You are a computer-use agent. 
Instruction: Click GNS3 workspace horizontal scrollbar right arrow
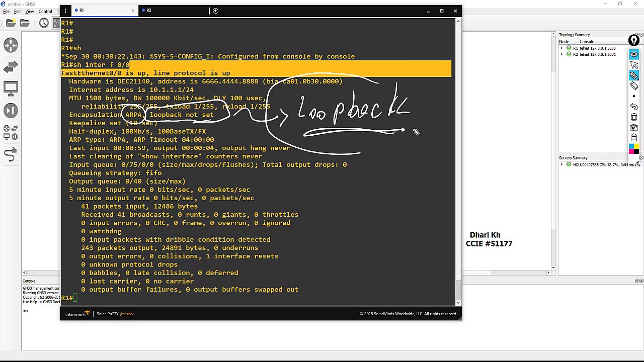tap(549, 273)
